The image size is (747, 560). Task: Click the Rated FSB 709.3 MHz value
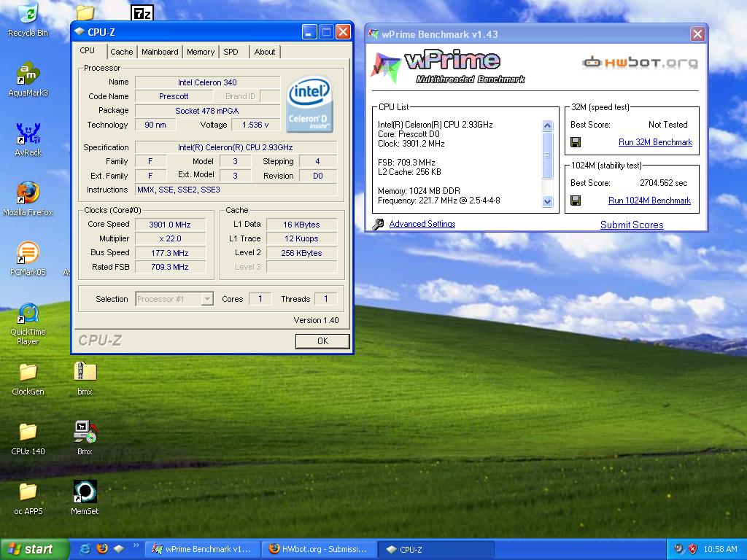[170, 267]
